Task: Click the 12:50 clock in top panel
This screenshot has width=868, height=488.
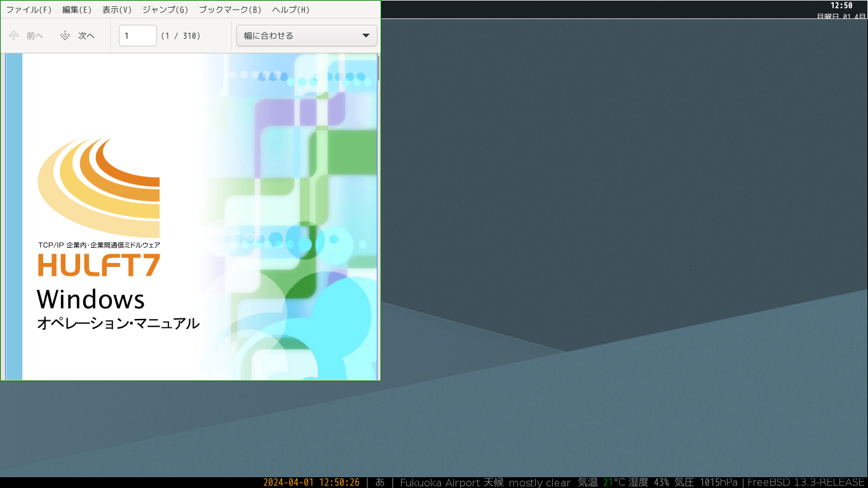Action: (x=841, y=6)
